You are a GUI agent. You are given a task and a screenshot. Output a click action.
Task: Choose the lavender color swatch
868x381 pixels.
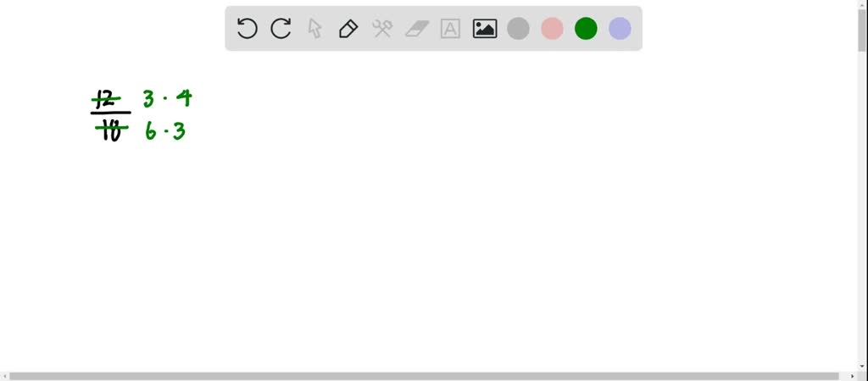point(620,28)
